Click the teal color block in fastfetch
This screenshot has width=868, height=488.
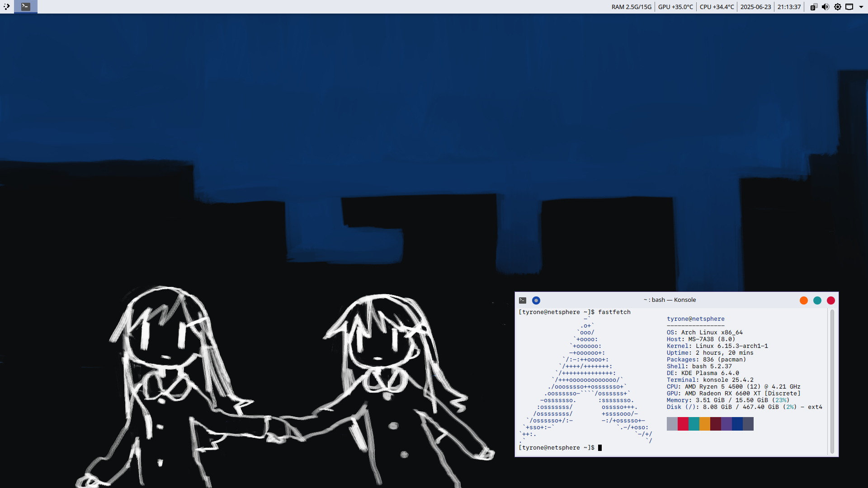coord(694,424)
